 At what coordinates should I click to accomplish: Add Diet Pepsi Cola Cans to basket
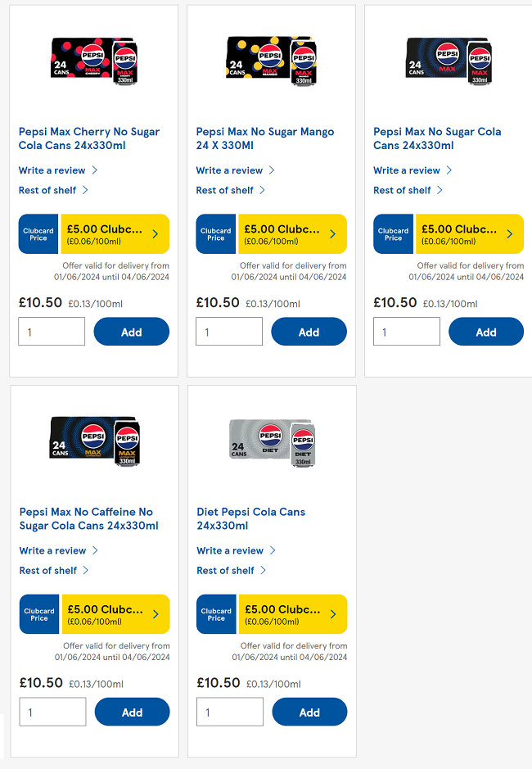tap(309, 712)
